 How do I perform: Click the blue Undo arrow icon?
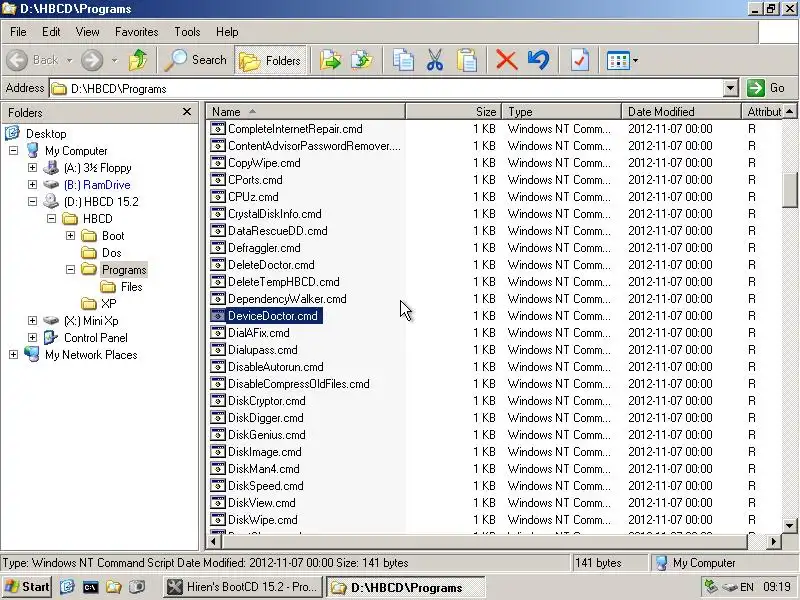click(x=539, y=60)
